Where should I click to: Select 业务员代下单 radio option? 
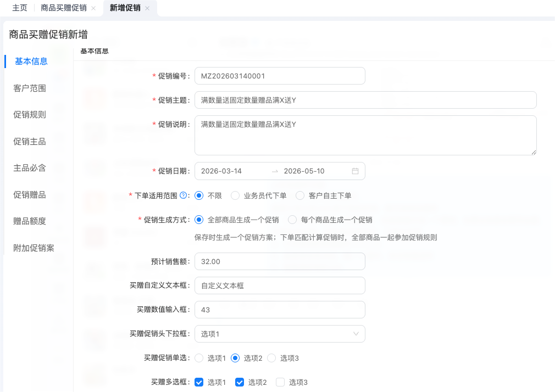(235, 195)
